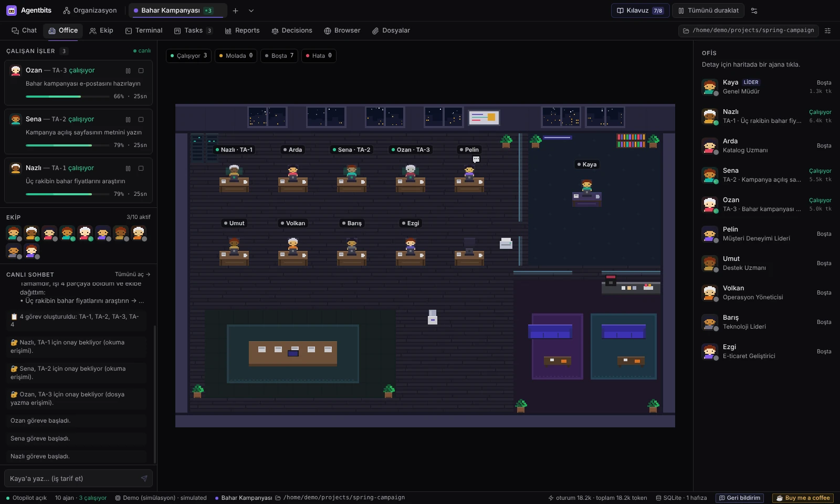The image size is (840, 504).
Task: Click Ozan's 66% task progress bar
Action: (67, 97)
